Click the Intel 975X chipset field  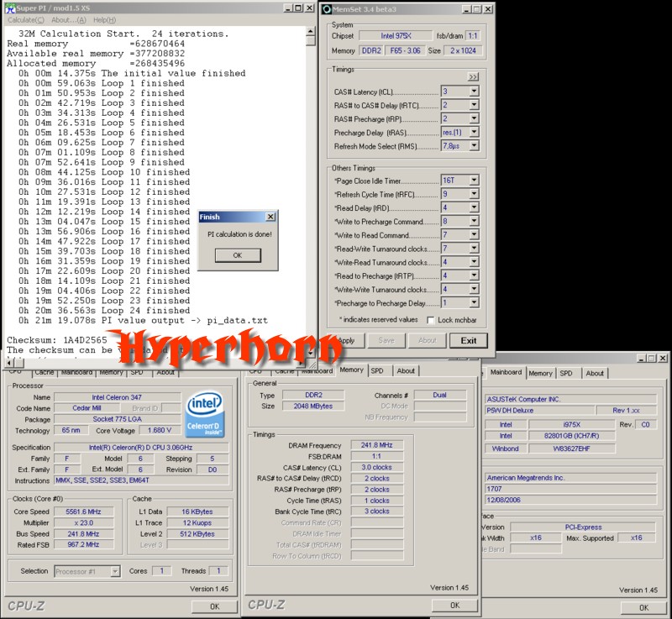pos(396,36)
